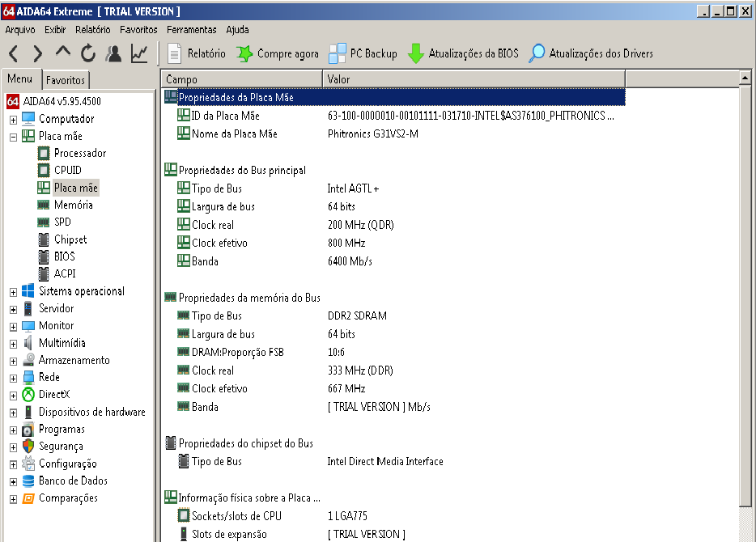
Task: Select the Memória chip icon
Action: (x=44, y=205)
